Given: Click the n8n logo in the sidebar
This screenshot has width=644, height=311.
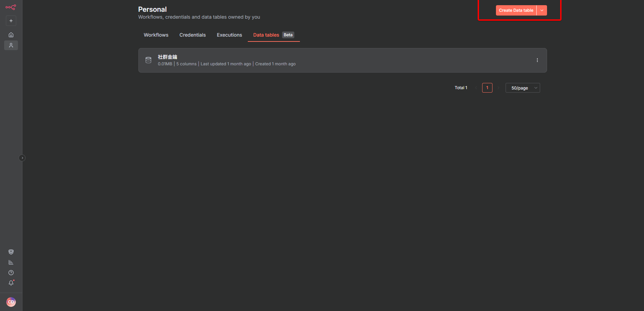Looking at the screenshot, I should point(11,7).
